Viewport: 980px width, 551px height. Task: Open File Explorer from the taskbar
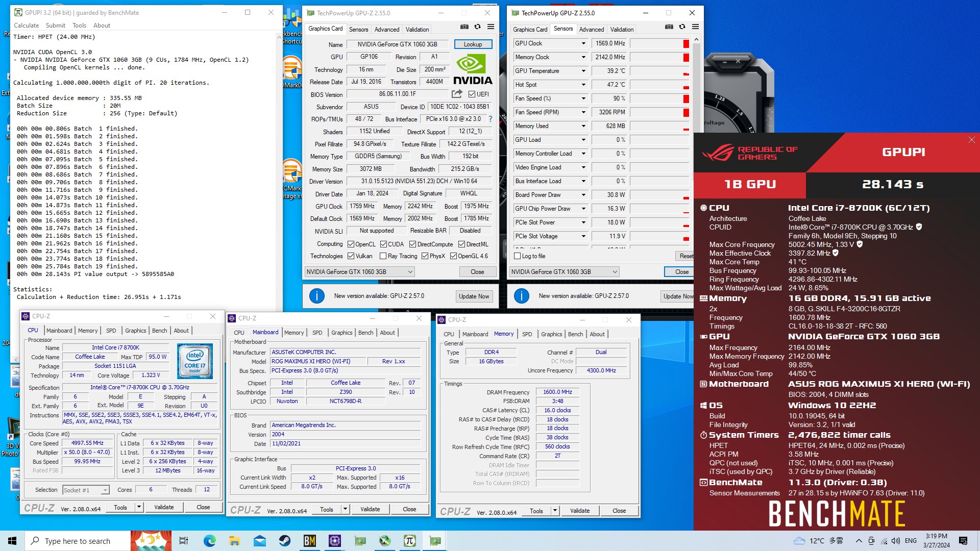pos(234,541)
